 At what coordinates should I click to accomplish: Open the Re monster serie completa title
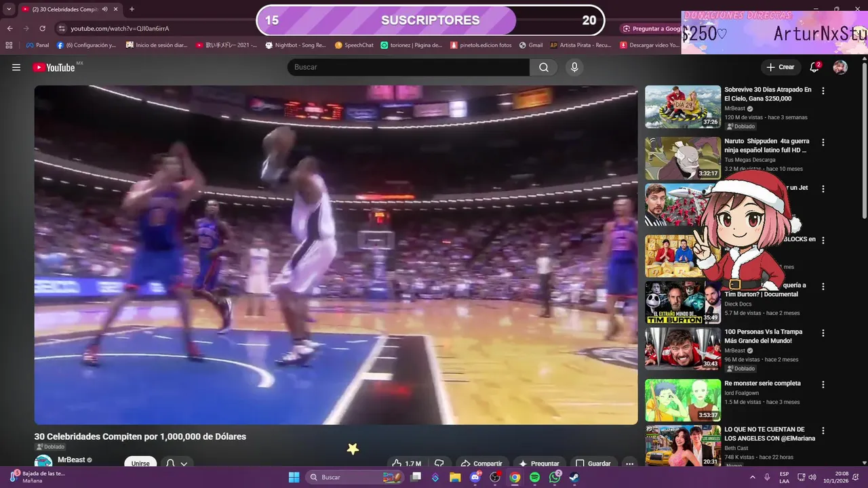[x=762, y=383]
